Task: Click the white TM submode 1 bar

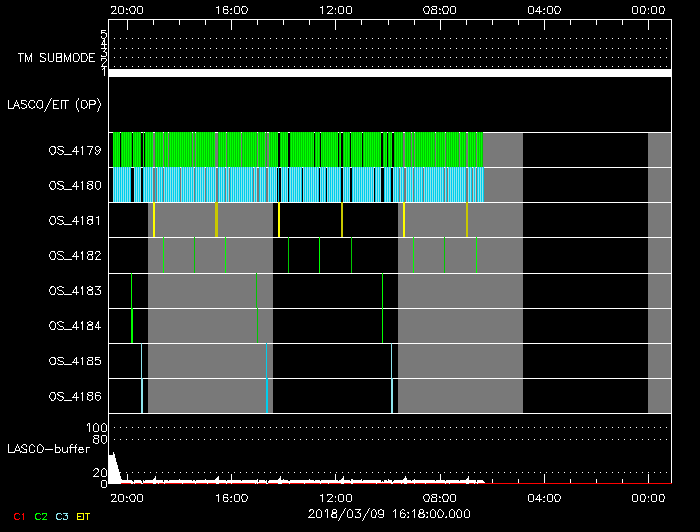Action: pos(390,73)
